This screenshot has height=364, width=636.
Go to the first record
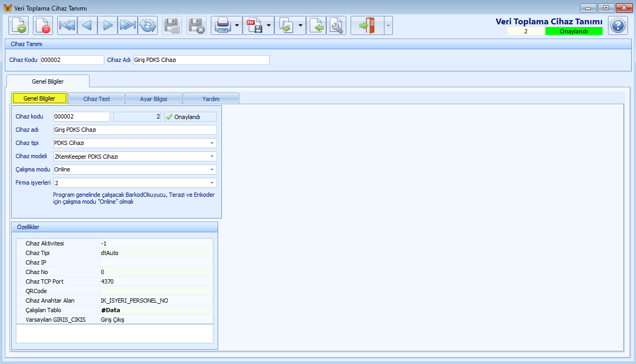pyautogui.click(x=67, y=25)
